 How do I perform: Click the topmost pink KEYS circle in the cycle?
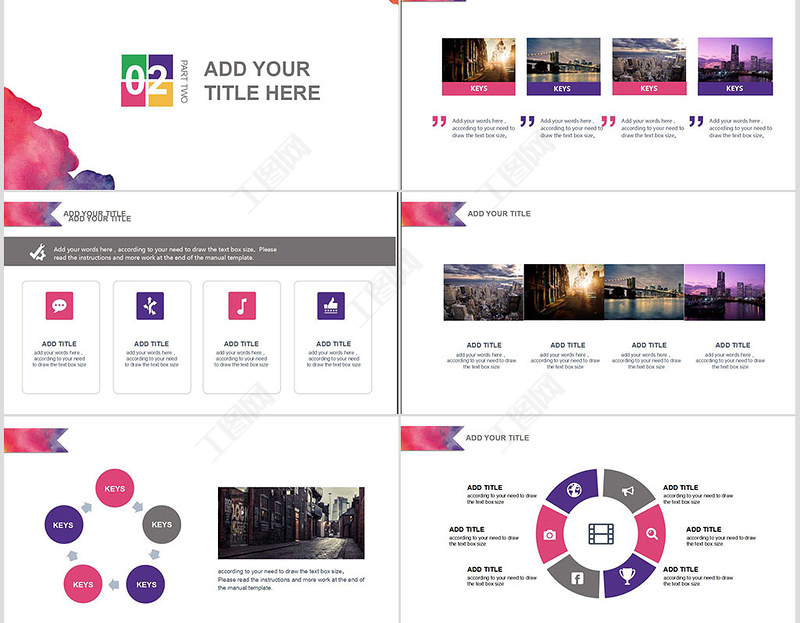coord(115,489)
